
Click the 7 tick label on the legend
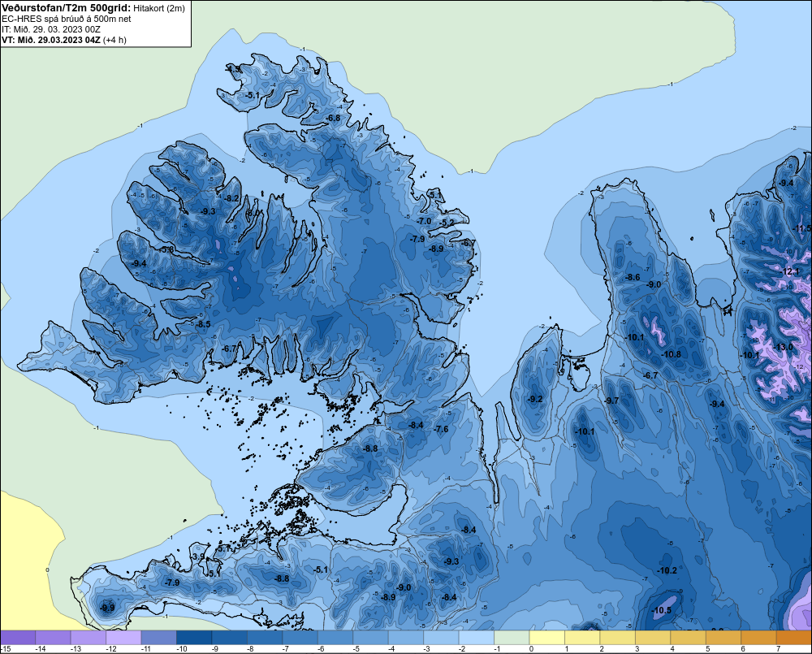(779, 649)
